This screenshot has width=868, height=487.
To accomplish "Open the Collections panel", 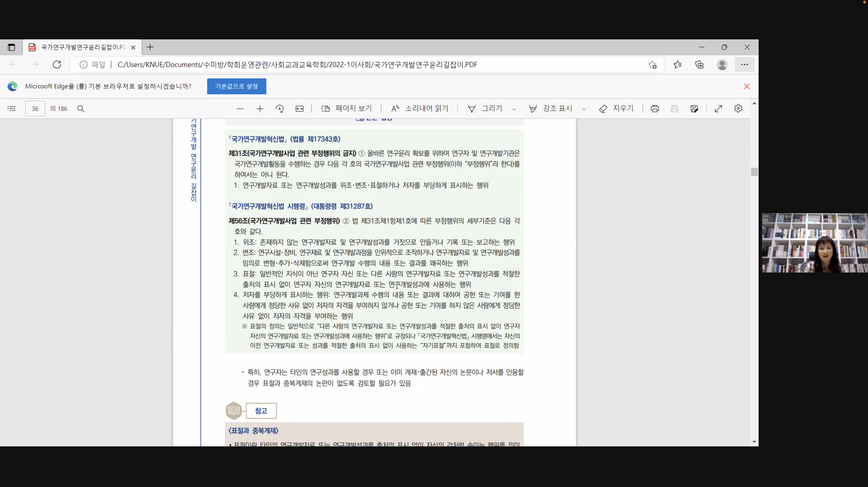I will 699,65.
